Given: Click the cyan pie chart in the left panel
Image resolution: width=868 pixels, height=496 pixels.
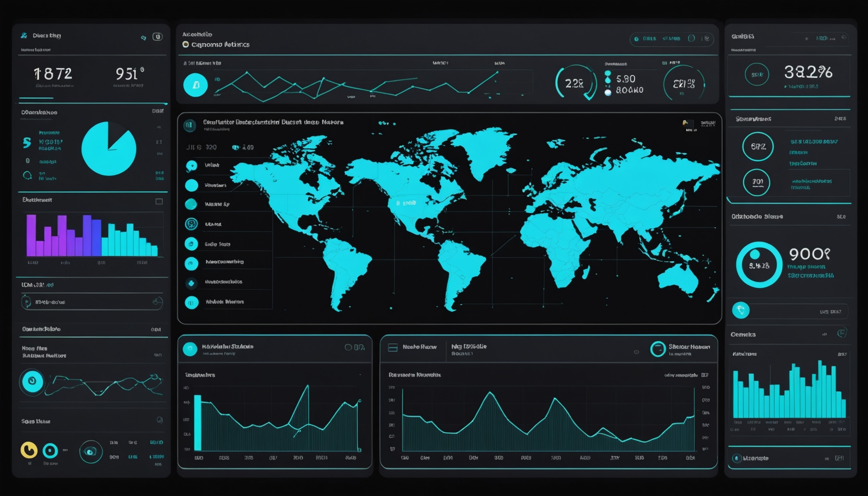Looking at the screenshot, I should click(x=109, y=149).
